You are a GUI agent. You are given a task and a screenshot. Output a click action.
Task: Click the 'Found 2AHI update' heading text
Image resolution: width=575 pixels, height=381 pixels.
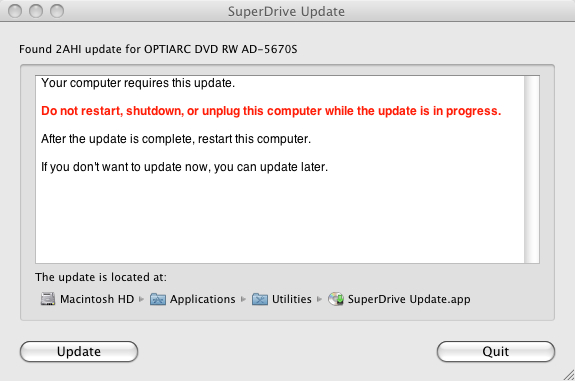click(x=158, y=49)
